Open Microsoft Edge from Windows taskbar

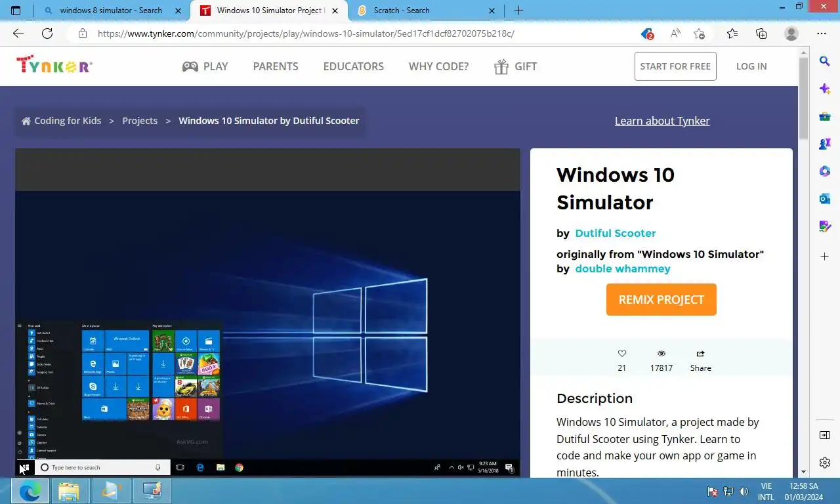[30, 491]
